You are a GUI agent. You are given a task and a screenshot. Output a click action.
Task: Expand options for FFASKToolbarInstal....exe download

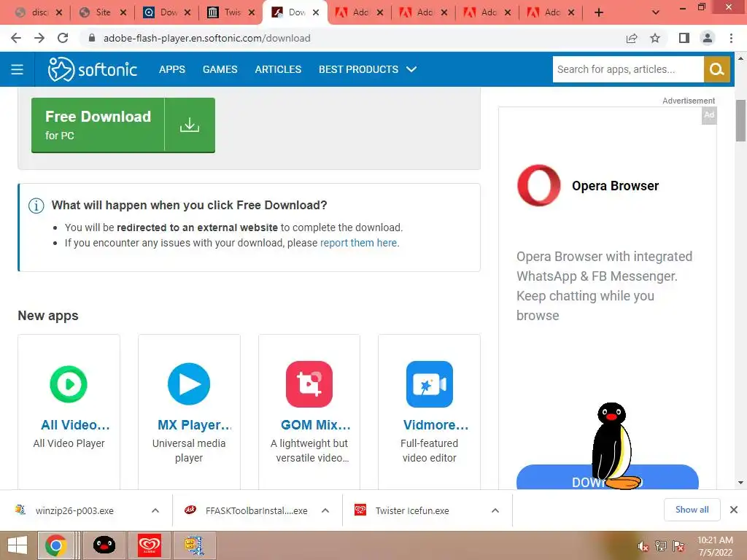click(325, 510)
